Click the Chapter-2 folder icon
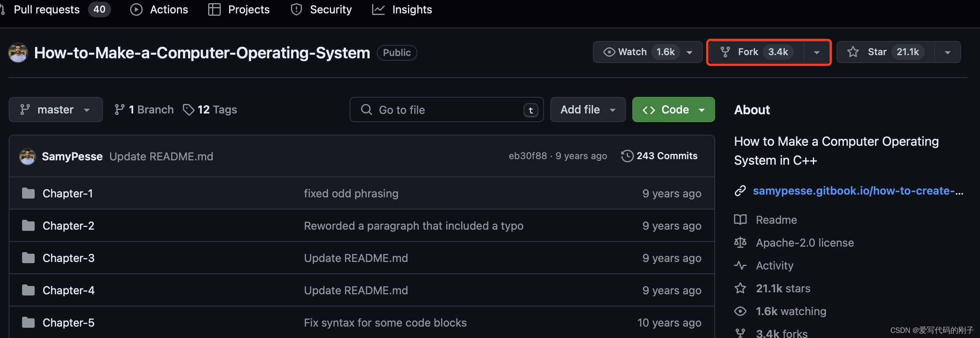980x338 pixels. click(x=28, y=226)
